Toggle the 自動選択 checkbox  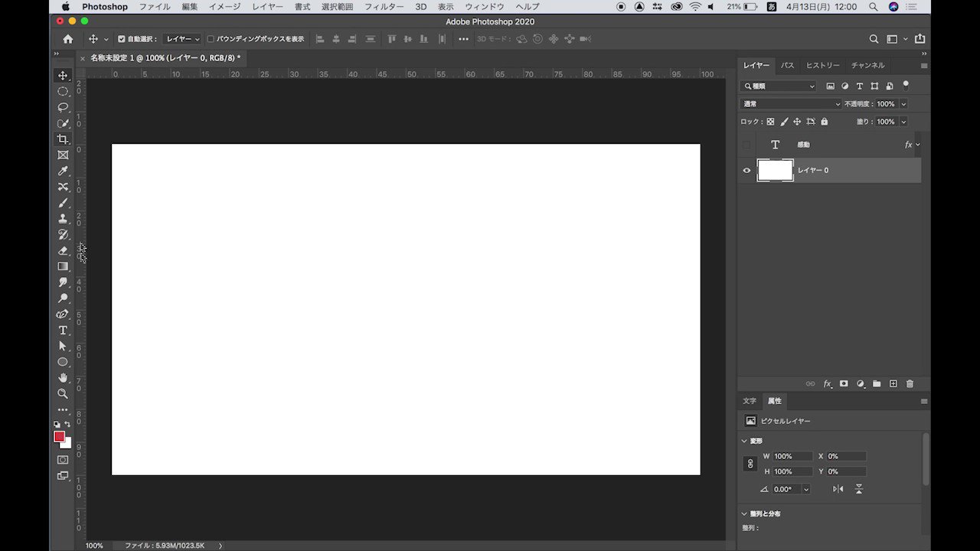point(121,39)
